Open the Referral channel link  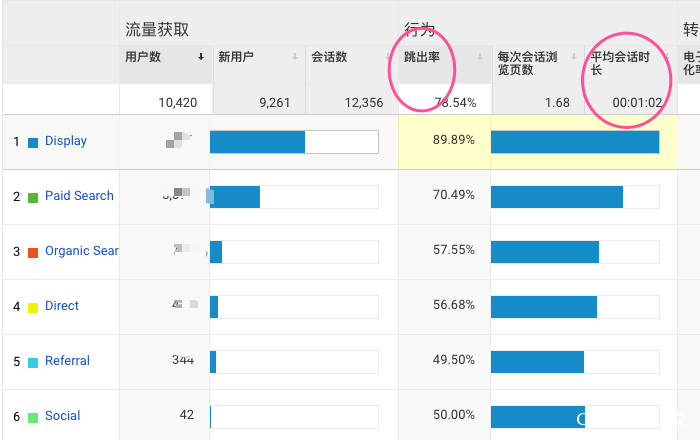[x=67, y=361]
